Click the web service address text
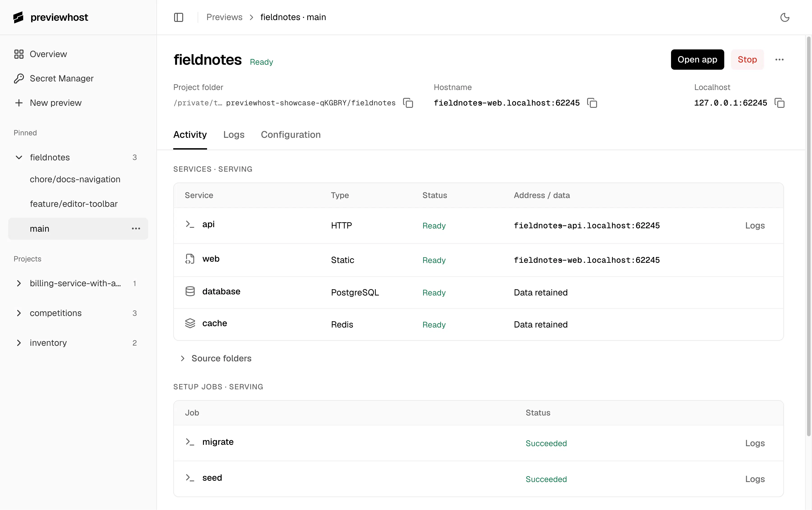This screenshot has height=510, width=812. (587, 260)
